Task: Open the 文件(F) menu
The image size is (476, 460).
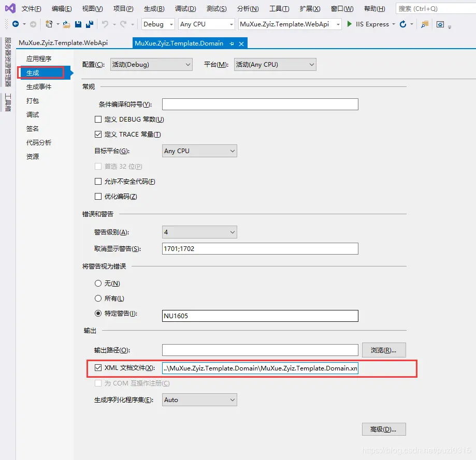Action: [31, 9]
